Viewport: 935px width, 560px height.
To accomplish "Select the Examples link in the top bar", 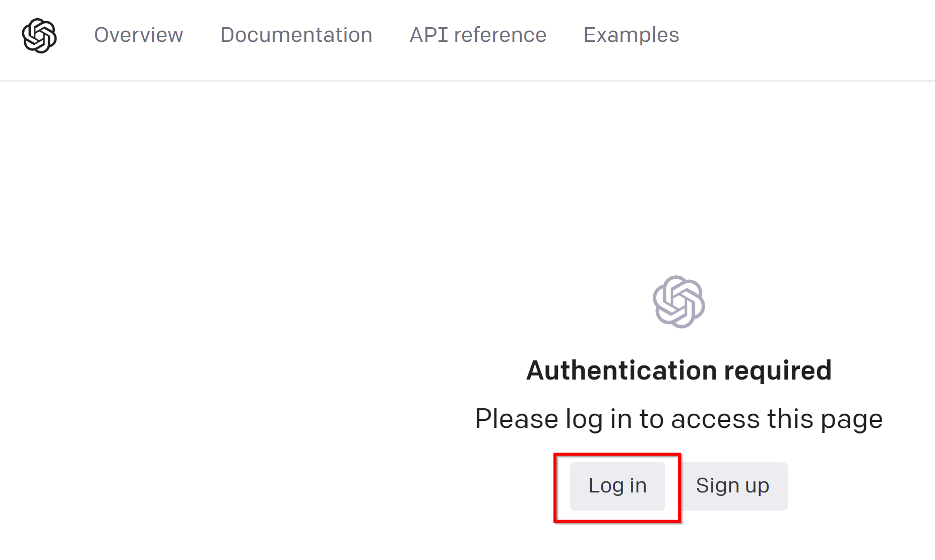I will coord(631,35).
